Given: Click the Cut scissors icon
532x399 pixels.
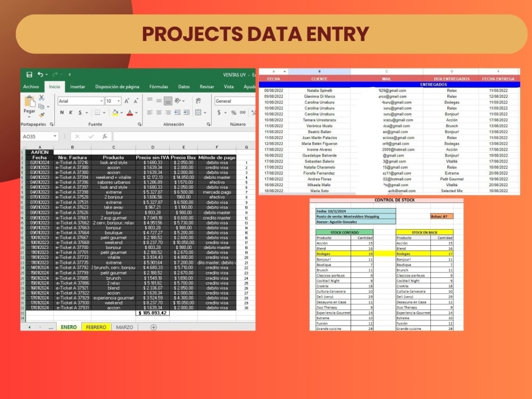Looking at the screenshot, I should click(41, 98).
